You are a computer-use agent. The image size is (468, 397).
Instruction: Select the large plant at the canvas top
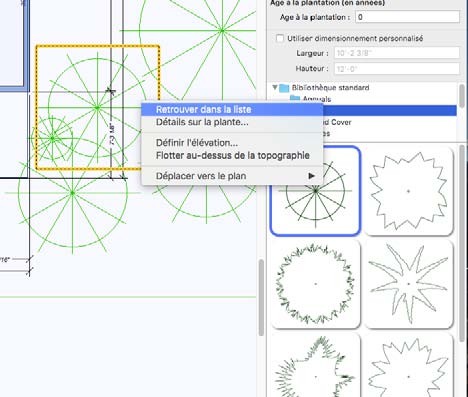point(222,31)
